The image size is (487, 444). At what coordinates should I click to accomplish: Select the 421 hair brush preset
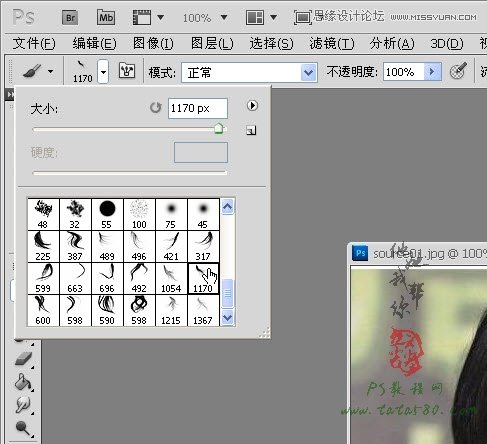point(171,246)
